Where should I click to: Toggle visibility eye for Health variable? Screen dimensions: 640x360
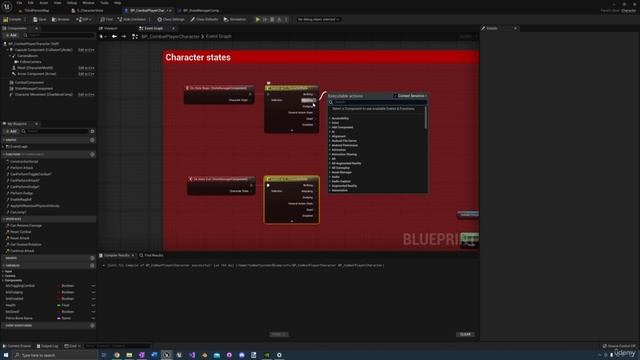coord(93,305)
